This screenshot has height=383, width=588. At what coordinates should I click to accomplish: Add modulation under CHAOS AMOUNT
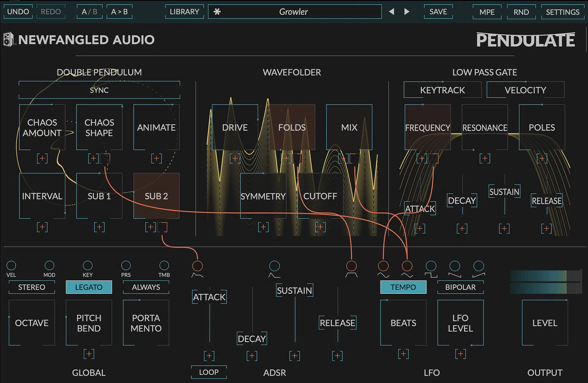pyautogui.click(x=42, y=158)
